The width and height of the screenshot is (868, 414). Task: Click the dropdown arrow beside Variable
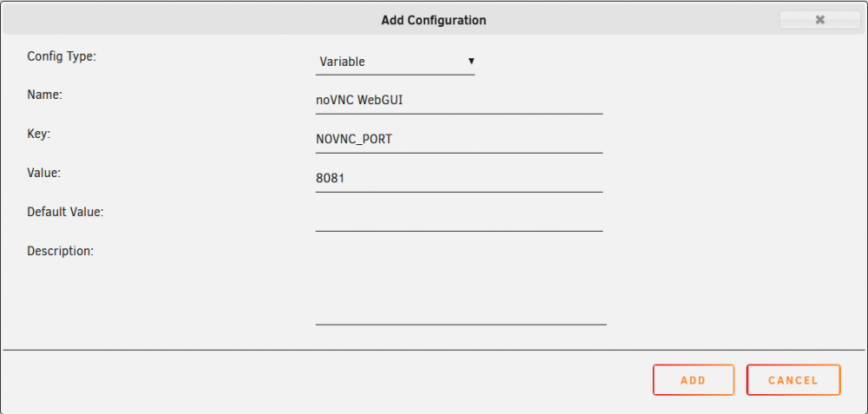[x=471, y=62]
